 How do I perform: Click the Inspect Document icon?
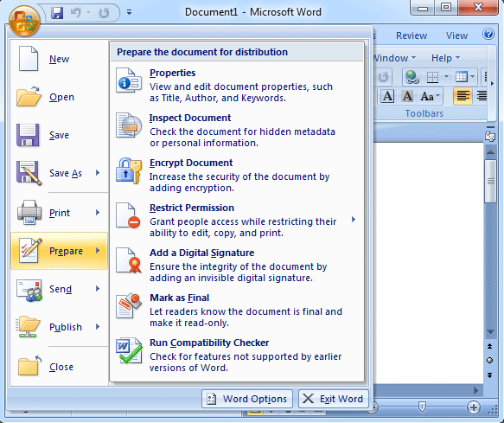[x=129, y=125]
